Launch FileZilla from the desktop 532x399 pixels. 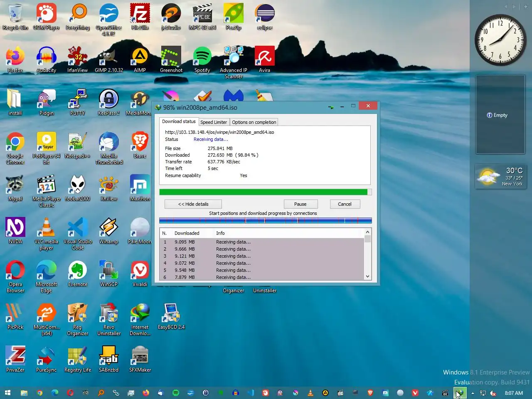(x=140, y=17)
